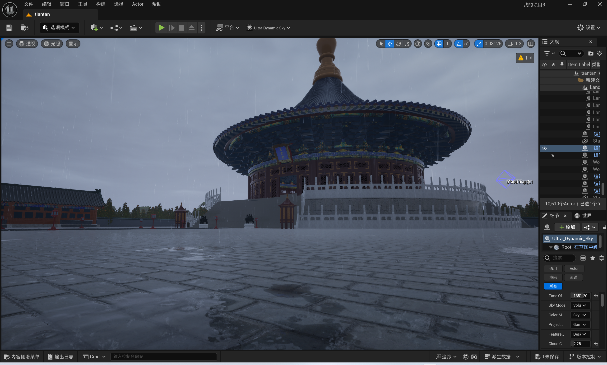Viewport: 607px width, 365px height.
Task: Open the viewport options hamburger menu
Action: 9,44
